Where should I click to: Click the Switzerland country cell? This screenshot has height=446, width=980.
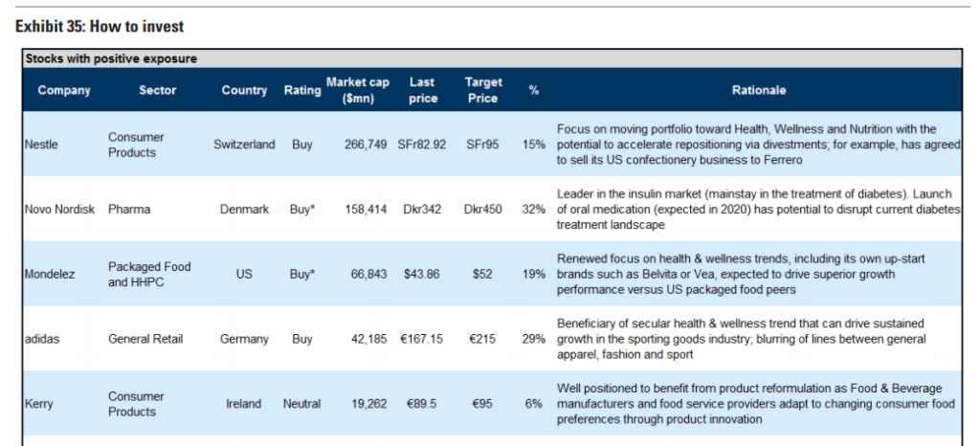(x=244, y=145)
